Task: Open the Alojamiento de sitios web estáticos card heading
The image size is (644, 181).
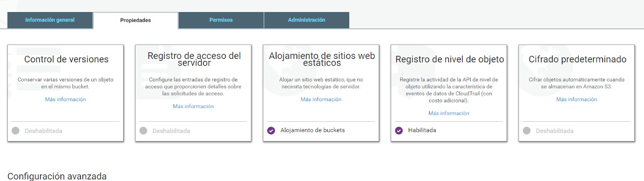Action: (x=322, y=59)
